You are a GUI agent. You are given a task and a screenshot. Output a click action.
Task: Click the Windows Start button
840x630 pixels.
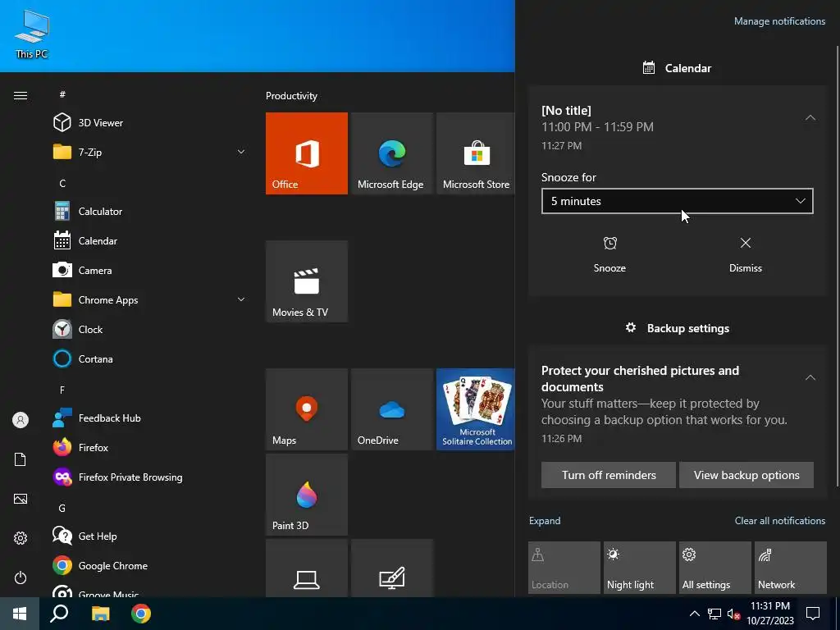tap(20, 614)
